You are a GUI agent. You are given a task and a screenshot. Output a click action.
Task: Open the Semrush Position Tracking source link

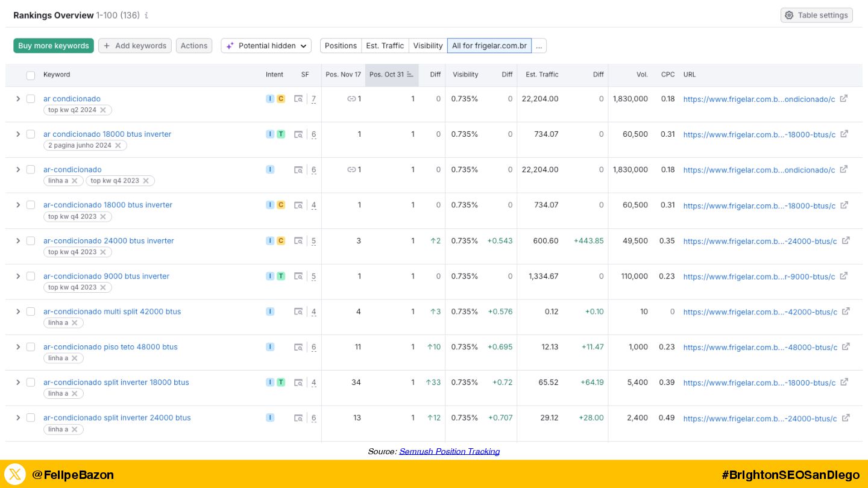(x=449, y=451)
